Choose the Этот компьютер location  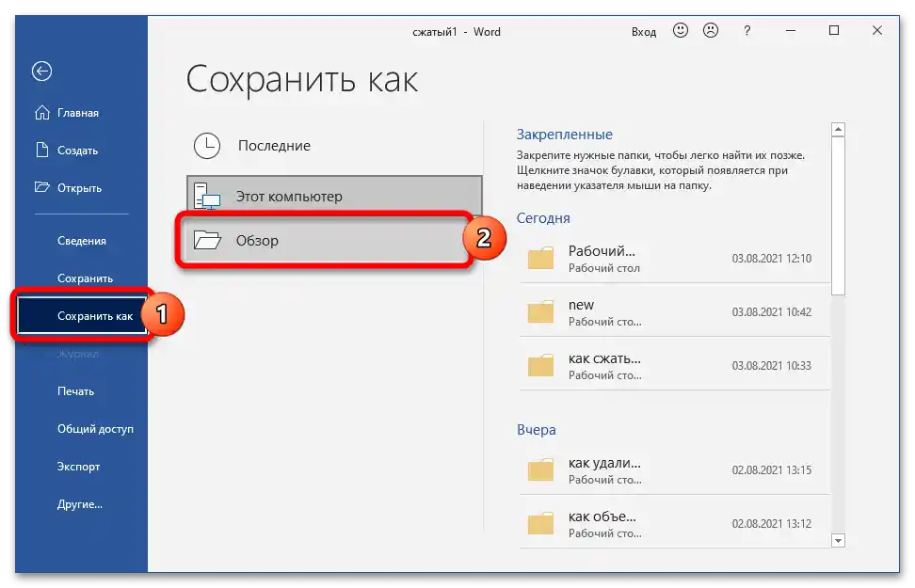[334, 196]
